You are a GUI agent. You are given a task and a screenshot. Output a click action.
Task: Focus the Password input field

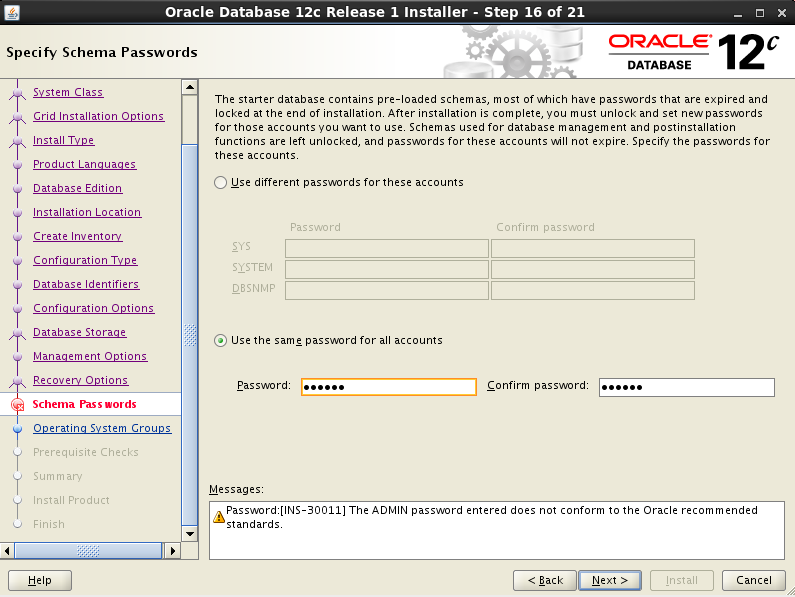coord(389,387)
